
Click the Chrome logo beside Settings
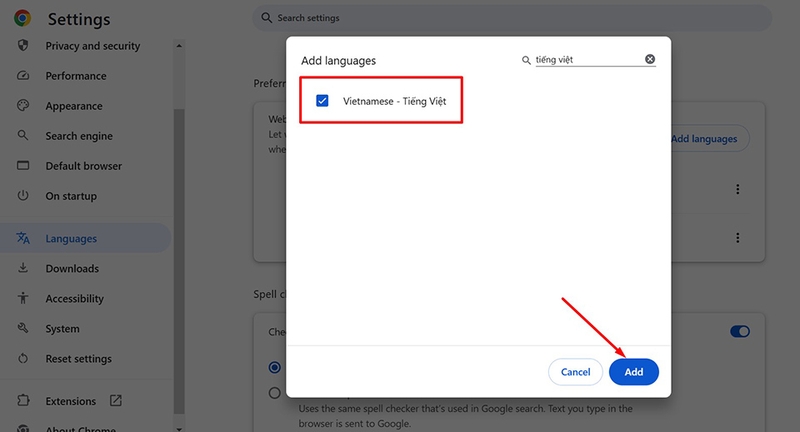(22, 18)
